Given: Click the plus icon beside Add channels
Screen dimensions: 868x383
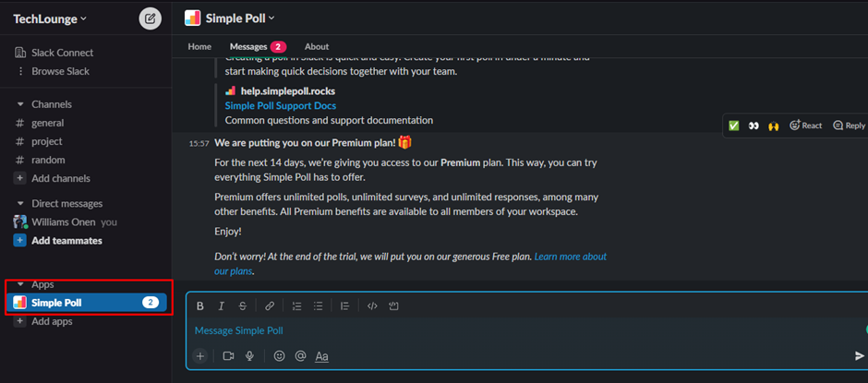Looking at the screenshot, I should click(20, 178).
